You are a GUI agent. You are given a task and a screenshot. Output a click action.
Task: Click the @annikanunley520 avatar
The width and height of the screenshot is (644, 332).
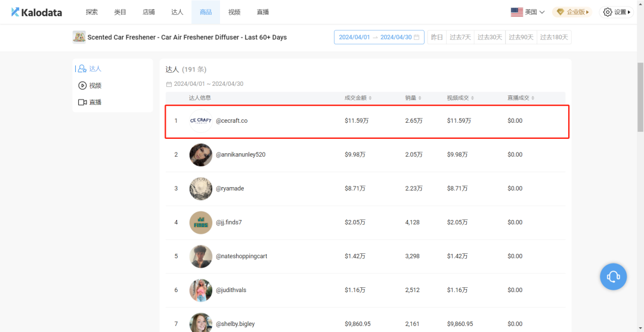(x=201, y=155)
